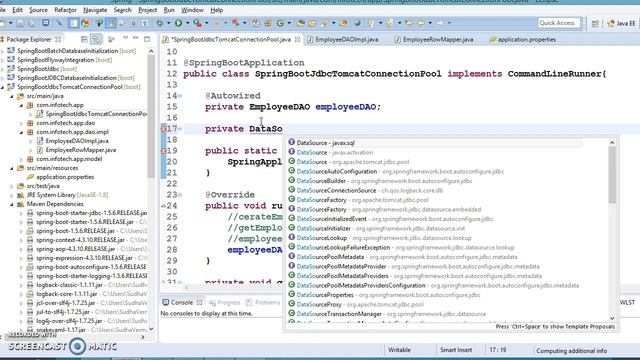Image resolution: width=640 pixels, height=360 pixels.
Task: Open the Refactor menu
Action: [65, 10]
